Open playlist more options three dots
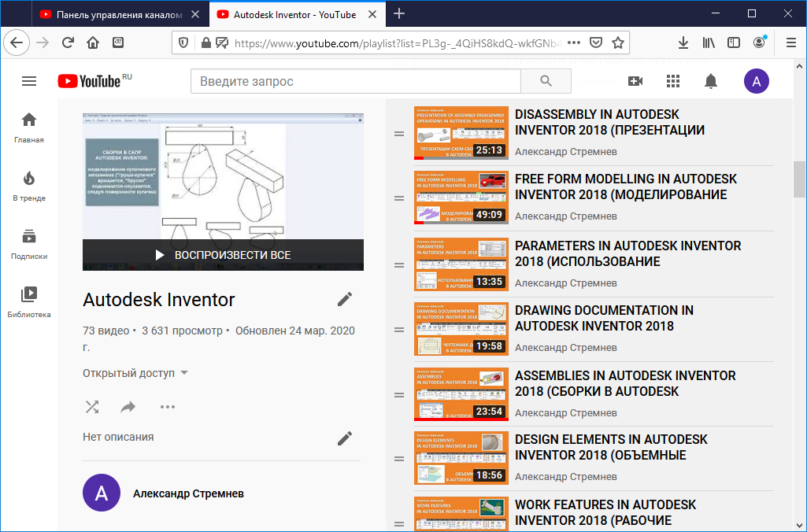 tap(167, 407)
